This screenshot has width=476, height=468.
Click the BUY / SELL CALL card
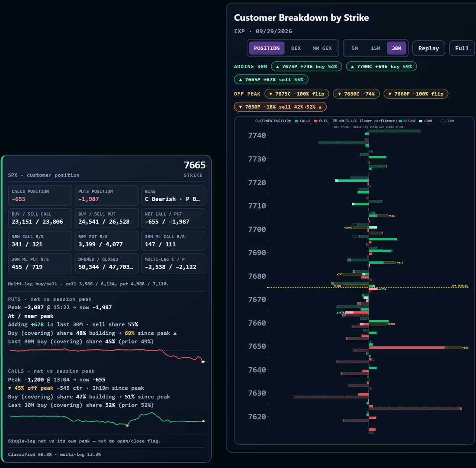tap(40, 218)
